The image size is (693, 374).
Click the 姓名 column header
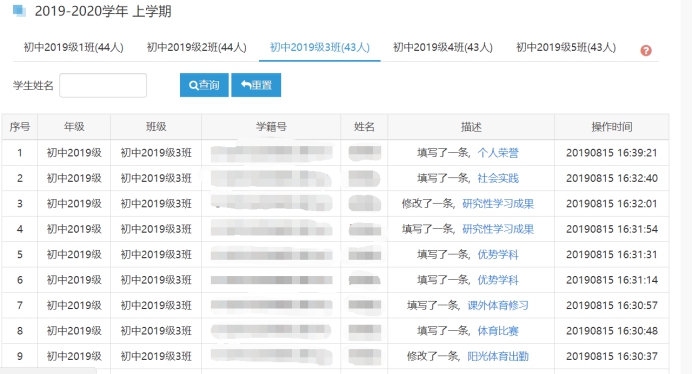[x=364, y=127]
